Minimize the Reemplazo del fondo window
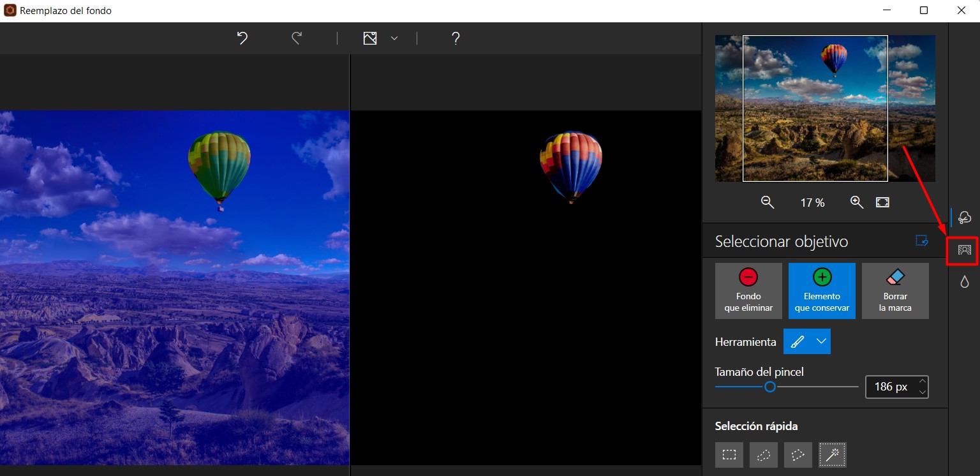 (x=886, y=10)
